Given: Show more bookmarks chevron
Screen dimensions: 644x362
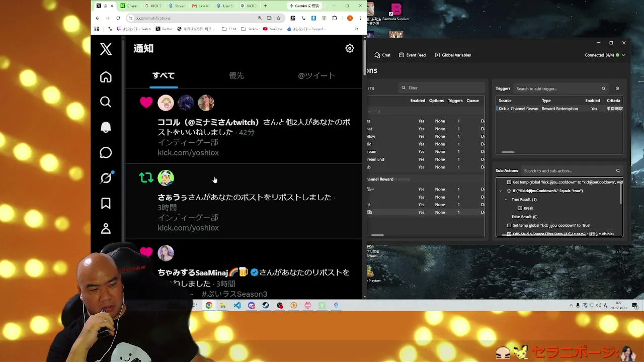Looking at the screenshot, I should pyautogui.click(x=357, y=29).
